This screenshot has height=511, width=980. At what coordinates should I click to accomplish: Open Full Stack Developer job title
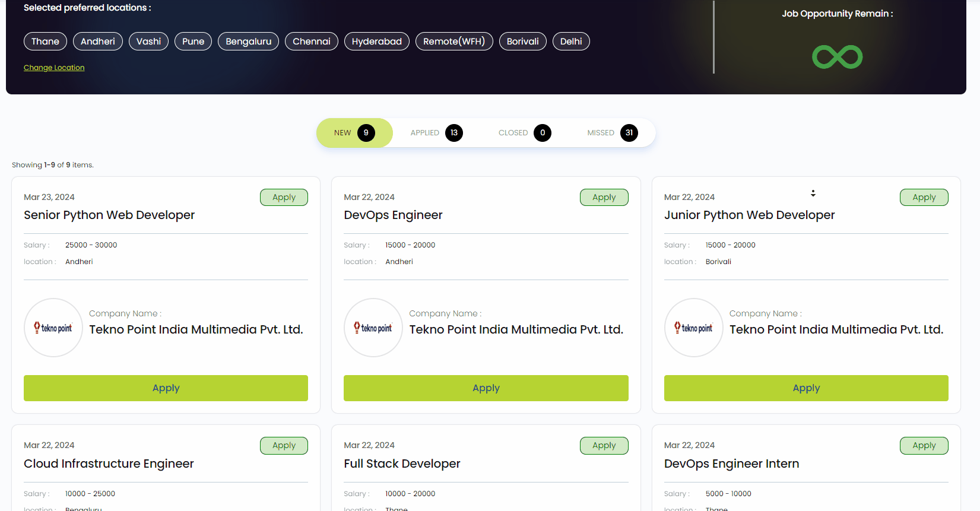tap(402, 464)
